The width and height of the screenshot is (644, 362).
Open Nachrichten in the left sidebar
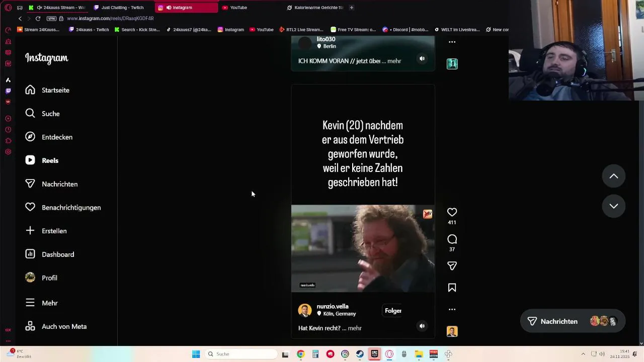[51, 184]
